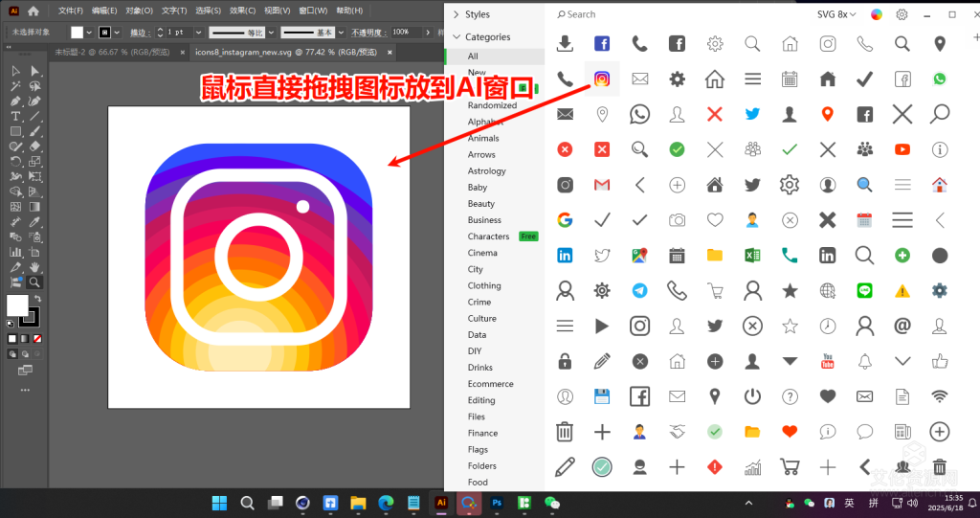Open the SVG 8x format dropdown

[x=836, y=14]
